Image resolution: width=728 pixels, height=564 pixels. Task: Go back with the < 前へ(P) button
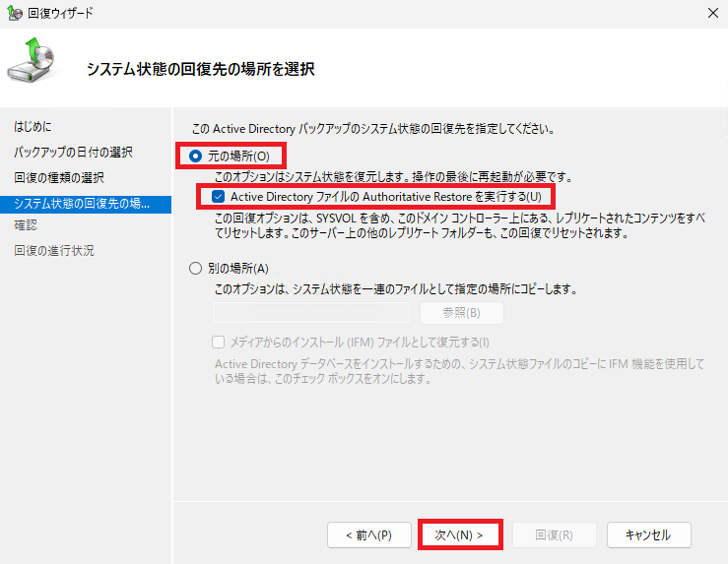coord(369,534)
